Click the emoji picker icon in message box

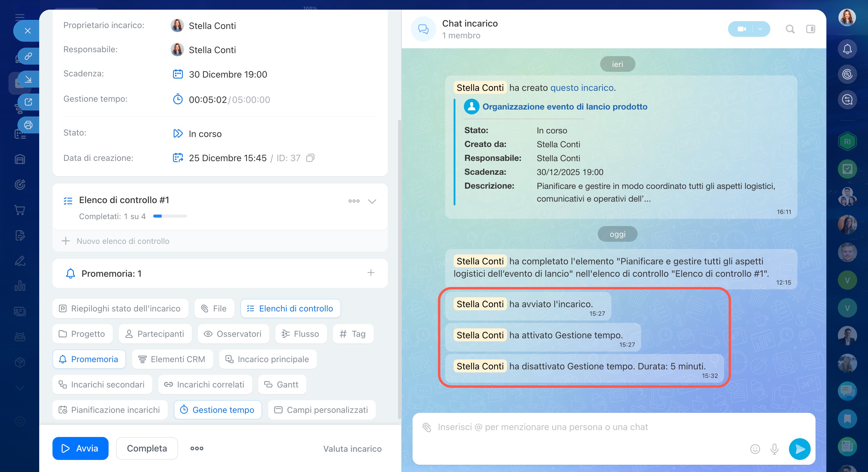755,449
